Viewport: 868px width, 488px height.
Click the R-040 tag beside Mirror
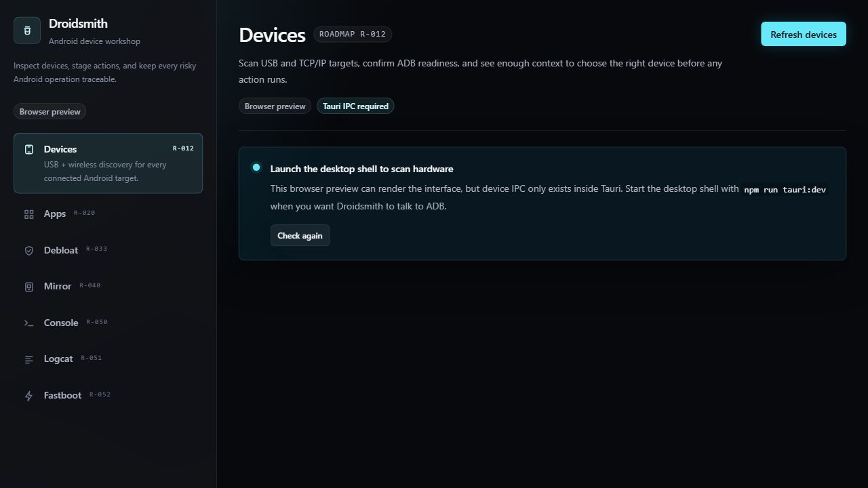tap(90, 285)
